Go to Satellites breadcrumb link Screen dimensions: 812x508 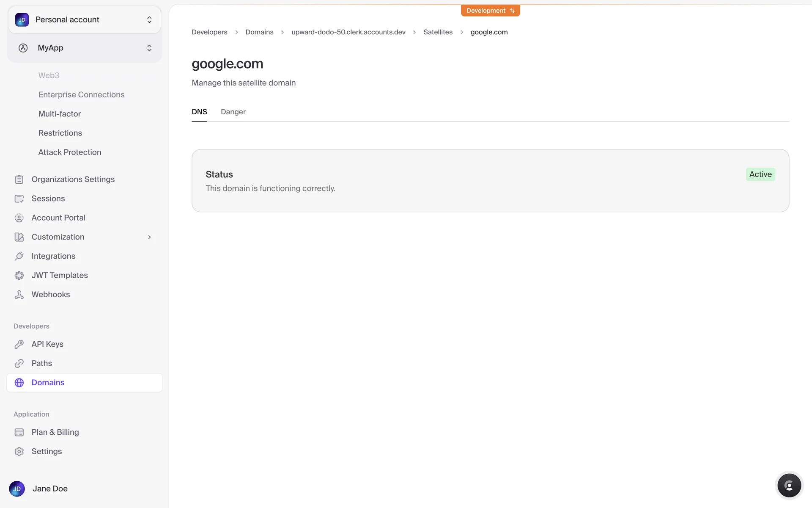pos(438,32)
